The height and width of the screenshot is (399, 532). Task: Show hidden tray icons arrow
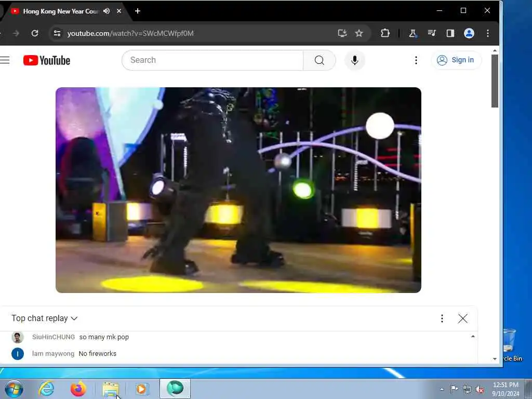[442, 389]
